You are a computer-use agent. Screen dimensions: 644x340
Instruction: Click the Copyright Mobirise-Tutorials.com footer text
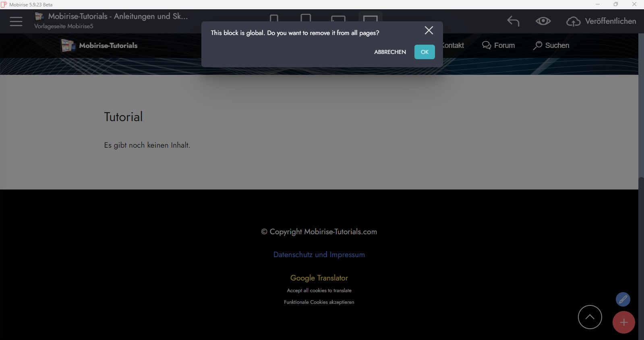tap(319, 232)
